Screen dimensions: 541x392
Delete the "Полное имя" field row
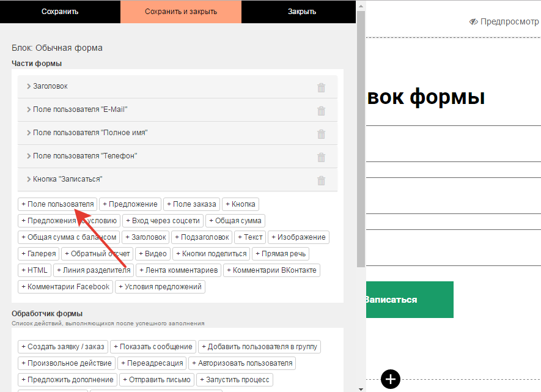point(321,134)
